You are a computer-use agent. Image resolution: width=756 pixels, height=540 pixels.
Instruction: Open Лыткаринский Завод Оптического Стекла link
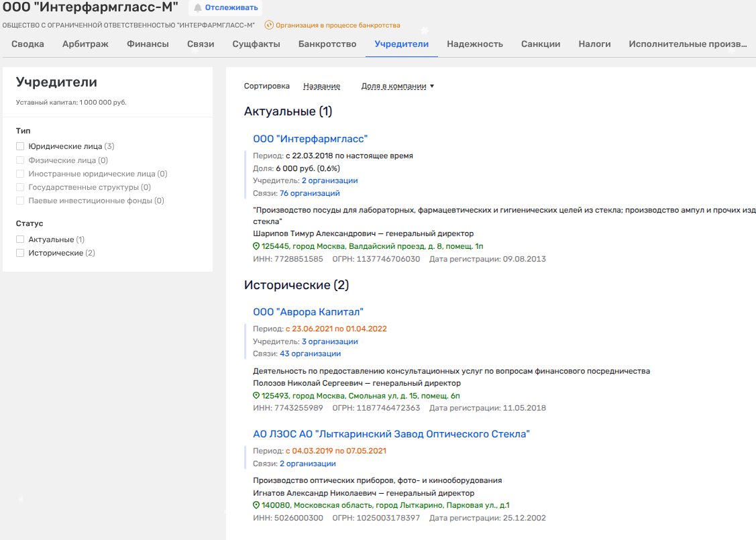391,434
